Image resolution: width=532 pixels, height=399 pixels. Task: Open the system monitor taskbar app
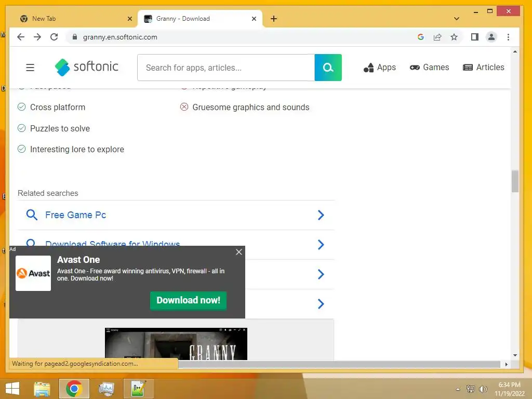(x=106, y=389)
